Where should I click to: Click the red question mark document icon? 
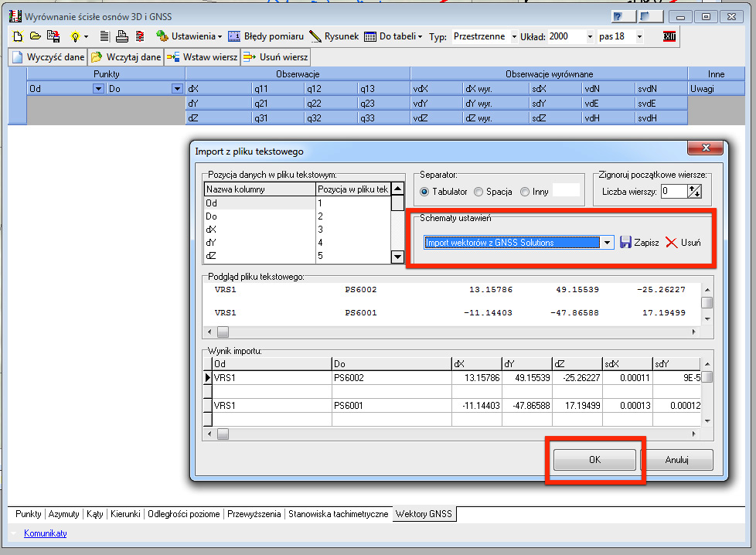(x=140, y=36)
